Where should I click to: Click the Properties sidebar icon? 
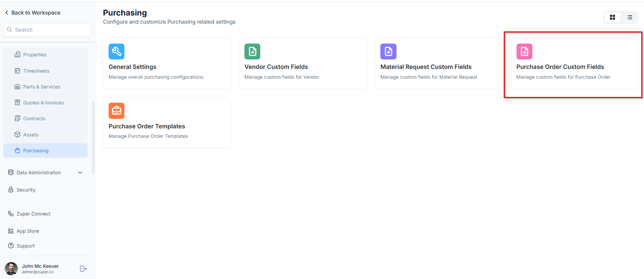tap(17, 54)
